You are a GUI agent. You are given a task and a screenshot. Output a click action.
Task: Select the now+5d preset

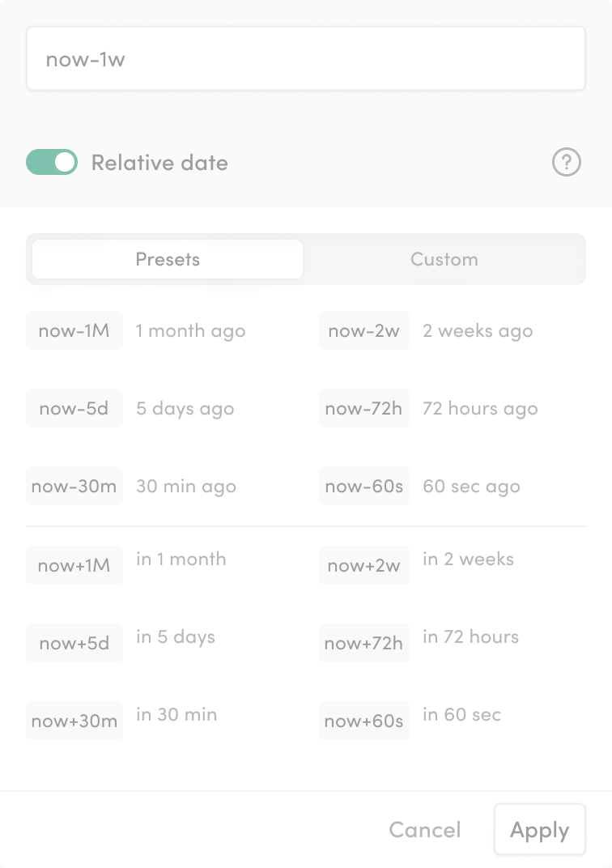tap(74, 643)
